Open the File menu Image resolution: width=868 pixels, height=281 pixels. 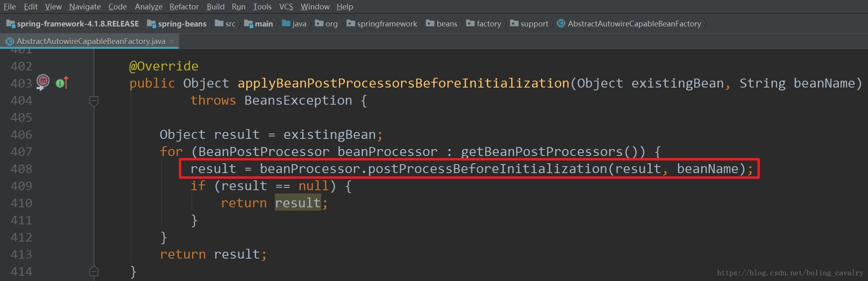pyautogui.click(x=10, y=7)
